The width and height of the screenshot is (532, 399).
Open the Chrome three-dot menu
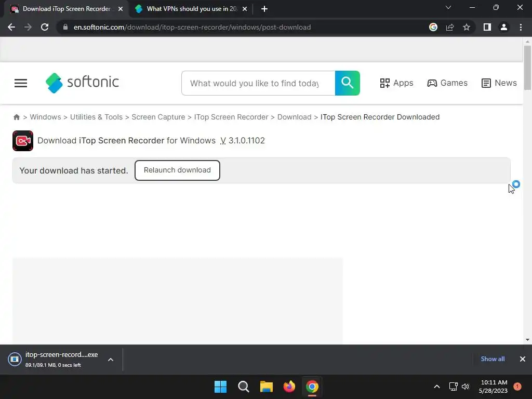[521, 27]
